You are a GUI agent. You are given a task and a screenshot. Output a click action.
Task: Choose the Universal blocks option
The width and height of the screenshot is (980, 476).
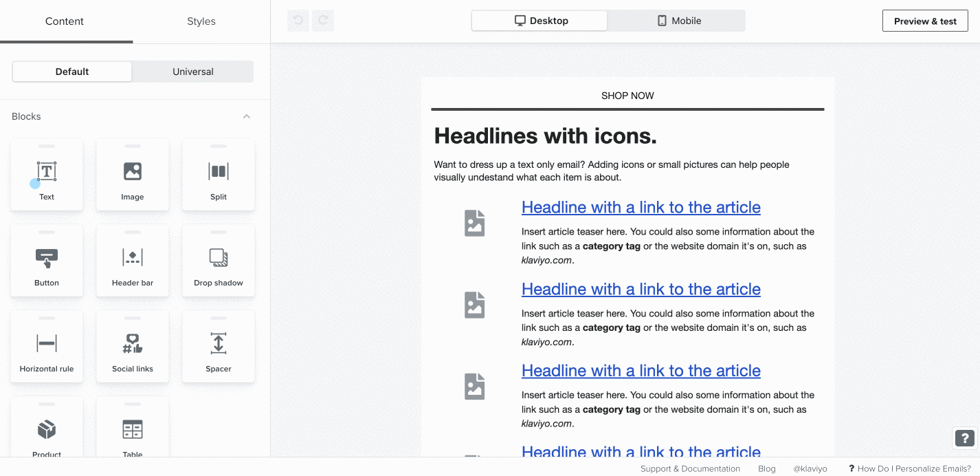(193, 72)
